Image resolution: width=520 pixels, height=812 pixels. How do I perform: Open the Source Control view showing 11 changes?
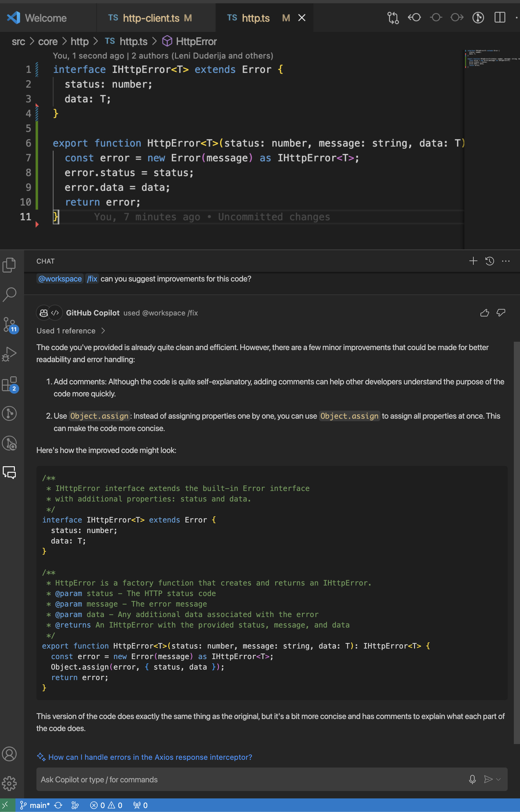(10, 324)
